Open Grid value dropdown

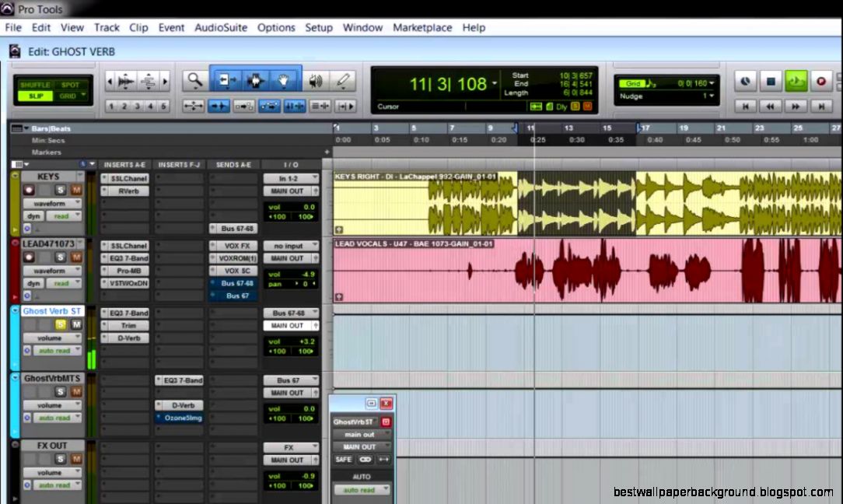point(712,83)
